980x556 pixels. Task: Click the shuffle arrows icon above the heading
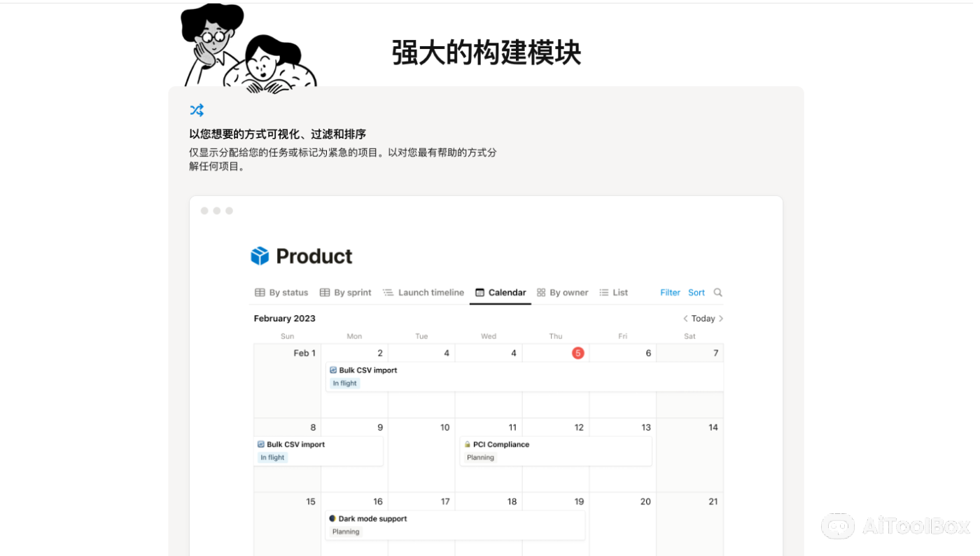[197, 109]
